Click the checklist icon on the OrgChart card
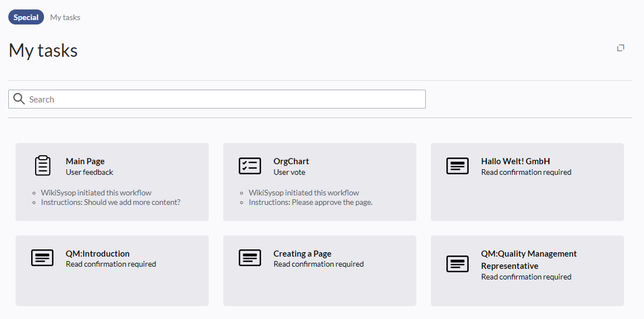The width and height of the screenshot is (644, 319). pos(250,166)
